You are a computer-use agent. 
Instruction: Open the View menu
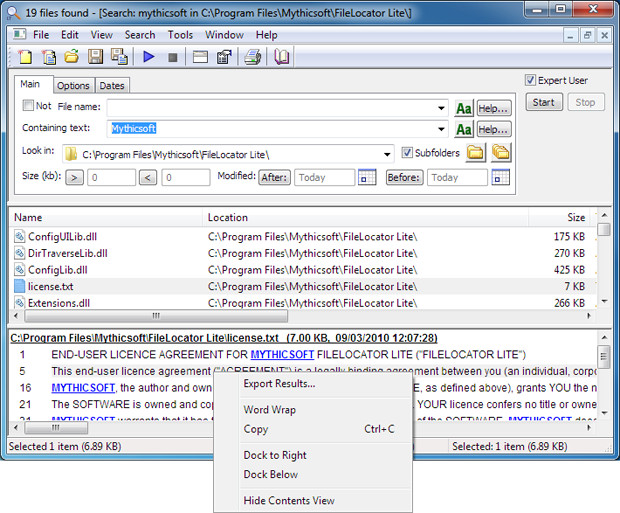click(102, 35)
